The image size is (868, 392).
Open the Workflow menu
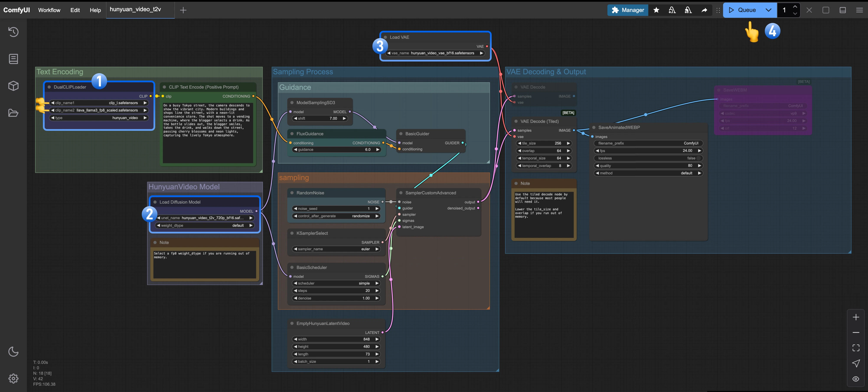click(49, 10)
